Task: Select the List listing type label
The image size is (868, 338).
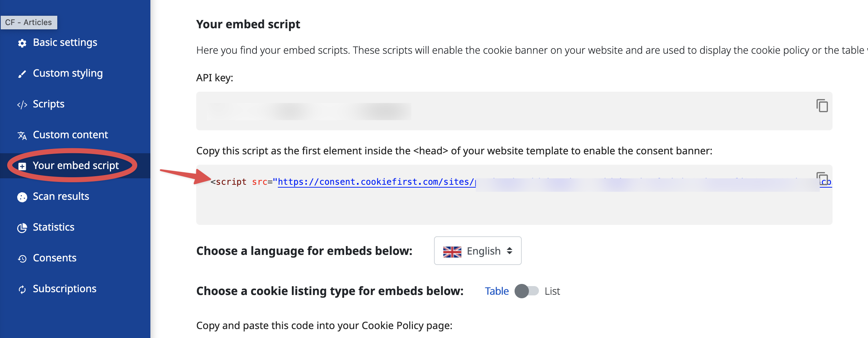Action: [x=552, y=291]
